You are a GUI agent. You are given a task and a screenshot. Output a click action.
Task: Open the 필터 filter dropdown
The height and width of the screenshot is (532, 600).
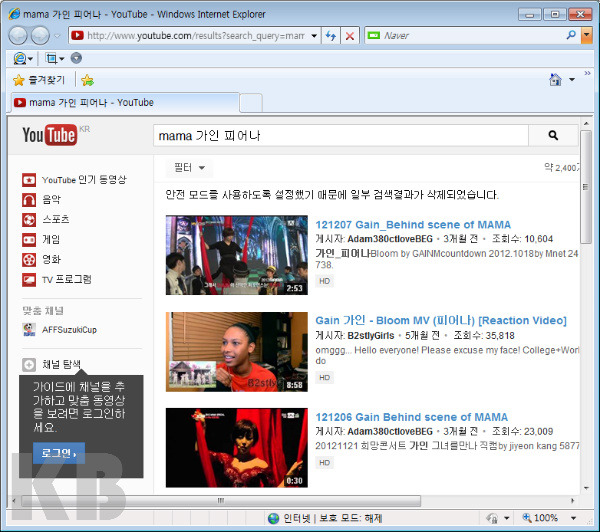[x=189, y=168]
